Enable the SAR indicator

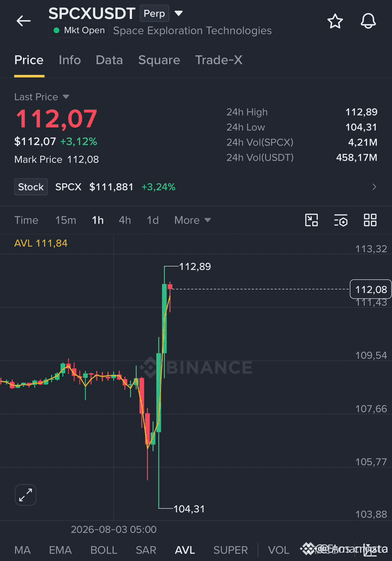[146, 550]
